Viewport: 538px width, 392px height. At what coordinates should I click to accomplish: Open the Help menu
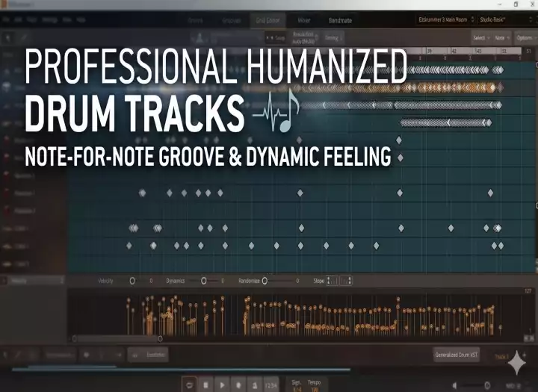[81, 20]
